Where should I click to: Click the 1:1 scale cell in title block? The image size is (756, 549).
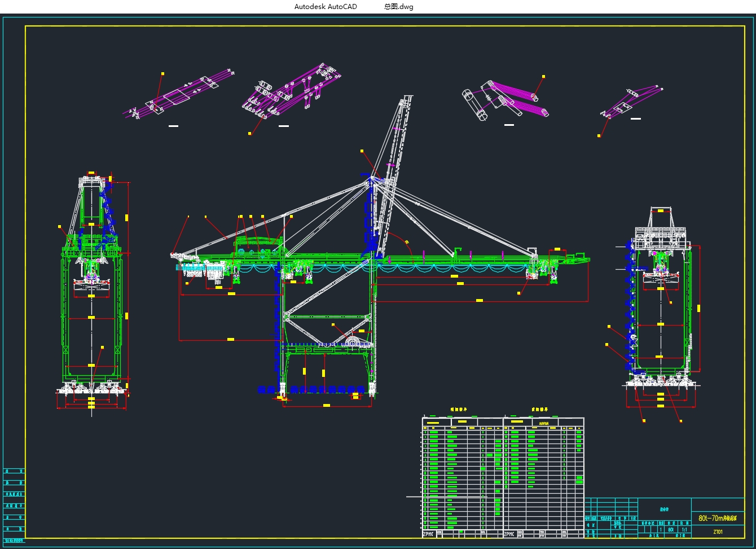[684, 530]
